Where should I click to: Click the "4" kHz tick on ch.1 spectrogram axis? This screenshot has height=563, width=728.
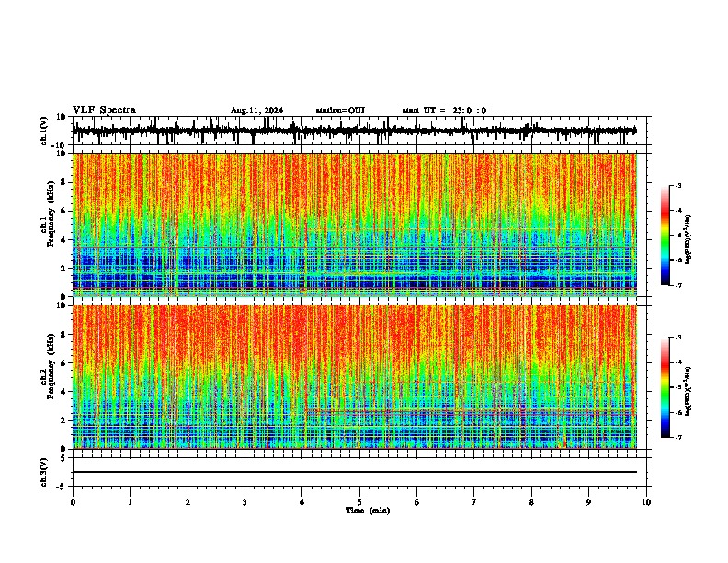(63, 240)
